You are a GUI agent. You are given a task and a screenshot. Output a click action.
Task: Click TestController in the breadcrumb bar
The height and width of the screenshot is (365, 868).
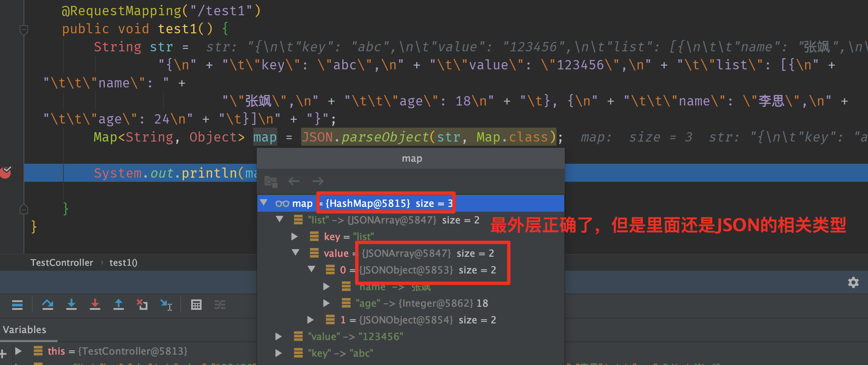coord(62,262)
